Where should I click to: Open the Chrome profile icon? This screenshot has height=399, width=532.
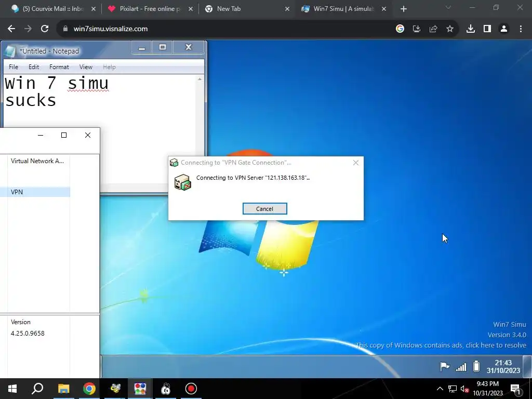pyautogui.click(x=504, y=29)
